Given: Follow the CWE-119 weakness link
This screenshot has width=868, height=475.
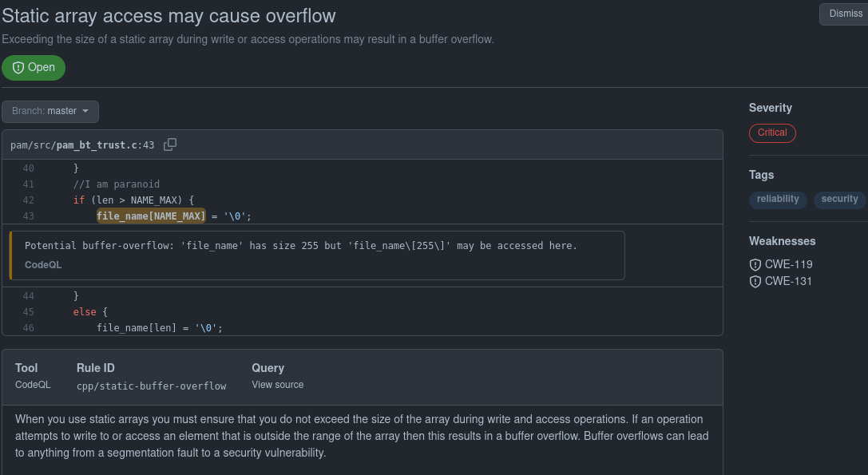Looking at the screenshot, I should tap(788, 264).
